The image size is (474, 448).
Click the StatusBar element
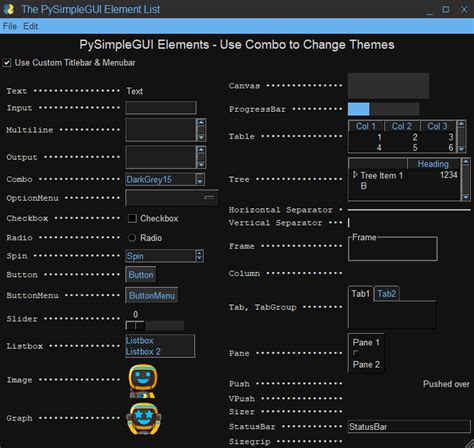(x=409, y=427)
